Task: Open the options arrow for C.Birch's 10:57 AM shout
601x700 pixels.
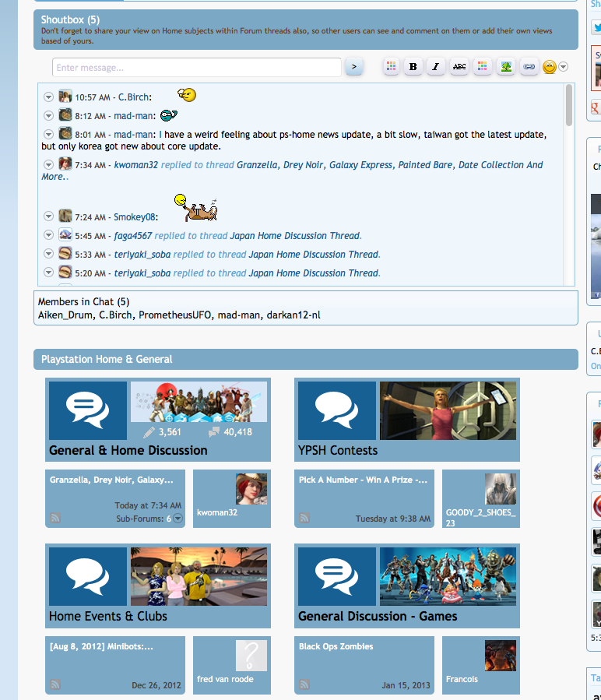Action: (49, 97)
